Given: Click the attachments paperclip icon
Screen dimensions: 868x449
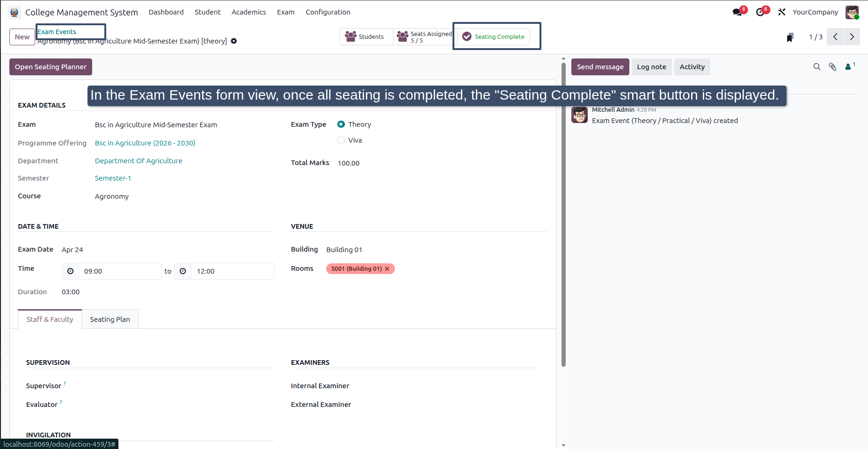Looking at the screenshot, I should (x=832, y=67).
